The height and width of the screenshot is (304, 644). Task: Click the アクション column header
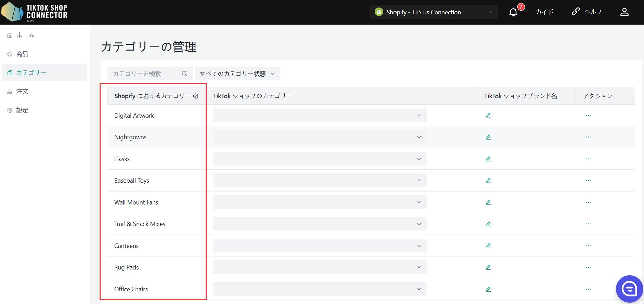click(598, 96)
